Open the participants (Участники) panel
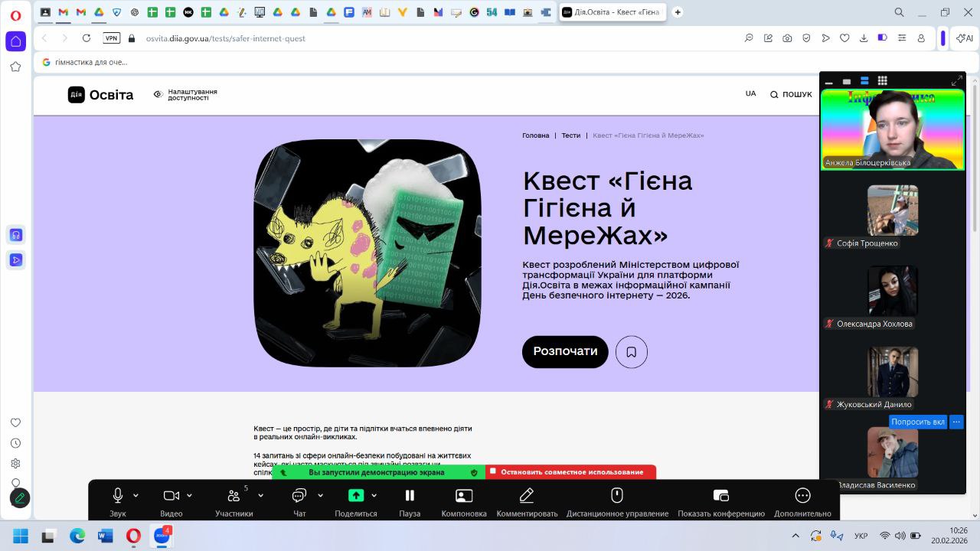980x551 pixels. 234,496
